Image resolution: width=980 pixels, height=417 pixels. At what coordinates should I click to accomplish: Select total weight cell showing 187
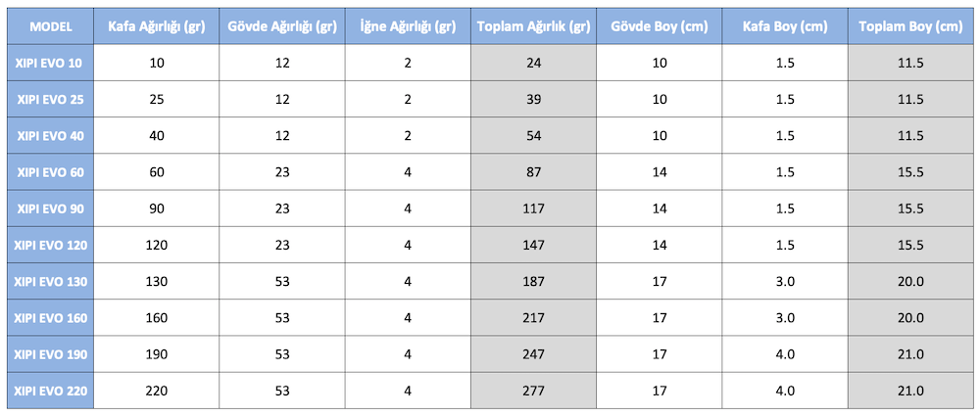533,281
